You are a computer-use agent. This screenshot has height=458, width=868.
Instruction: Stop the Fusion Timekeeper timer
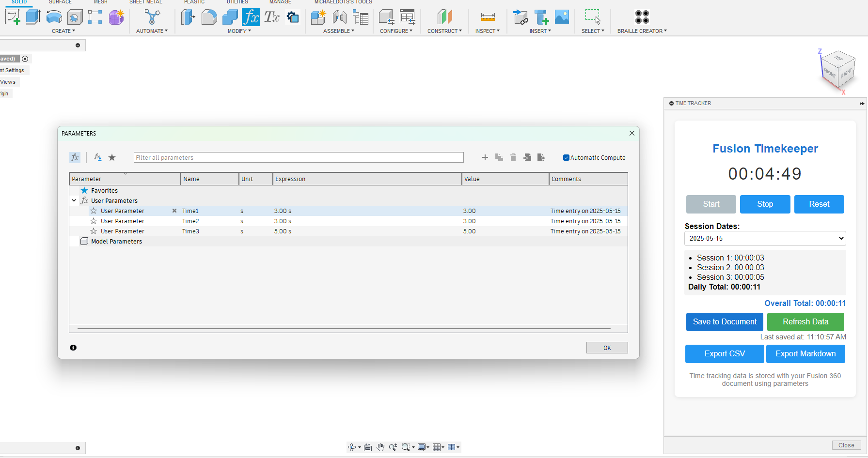click(765, 204)
